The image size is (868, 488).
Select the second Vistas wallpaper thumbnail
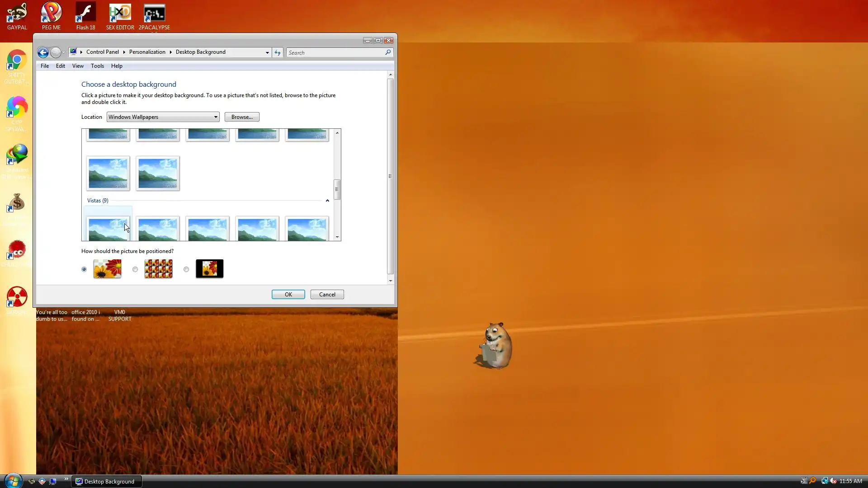tap(158, 229)
